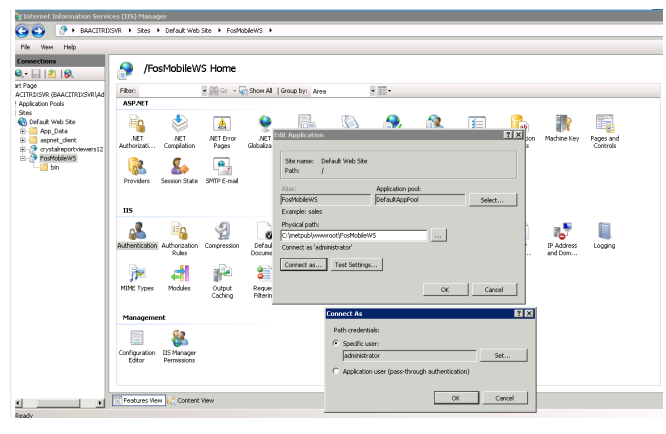This screenshot has width=666, height=434.
Task: Open Providers feature icon
Action: click(x=137, y=170)
